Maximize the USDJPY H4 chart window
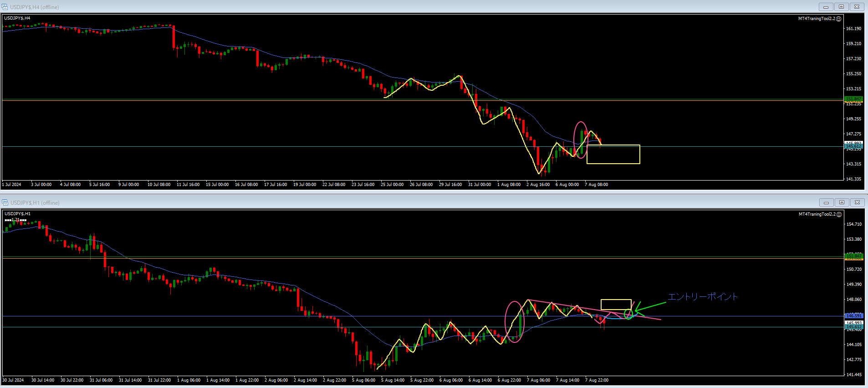Viewport: 868px width, 388px height. 841,7
